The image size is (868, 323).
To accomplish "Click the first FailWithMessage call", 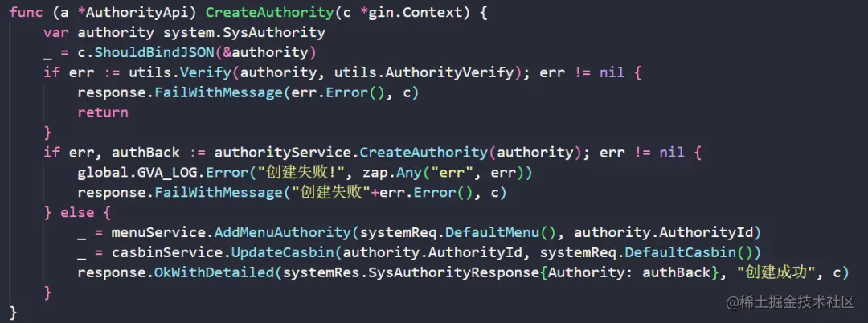I will pyautogui.click(x=219, y=92).
